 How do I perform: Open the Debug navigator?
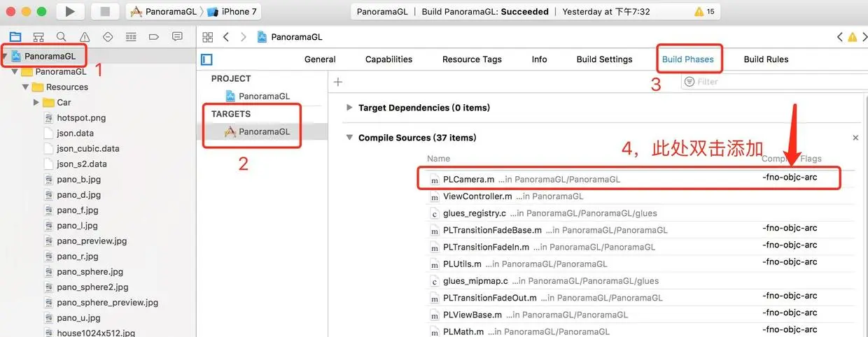131,36
